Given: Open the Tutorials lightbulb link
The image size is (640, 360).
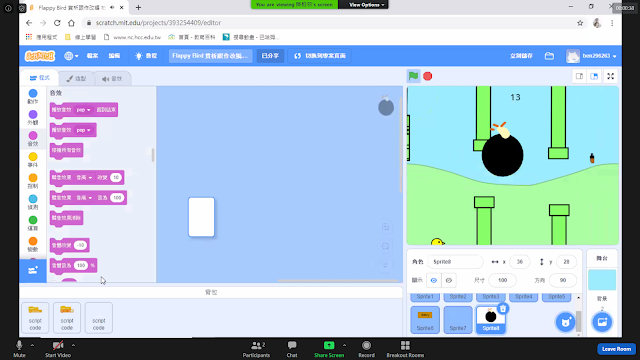Looking at the screenshot, I should (146, 56).
